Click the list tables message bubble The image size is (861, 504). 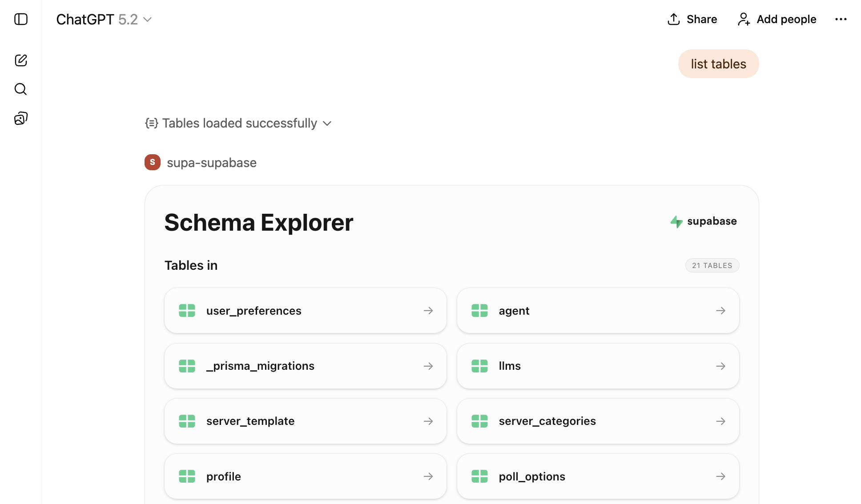pos(718,64)
